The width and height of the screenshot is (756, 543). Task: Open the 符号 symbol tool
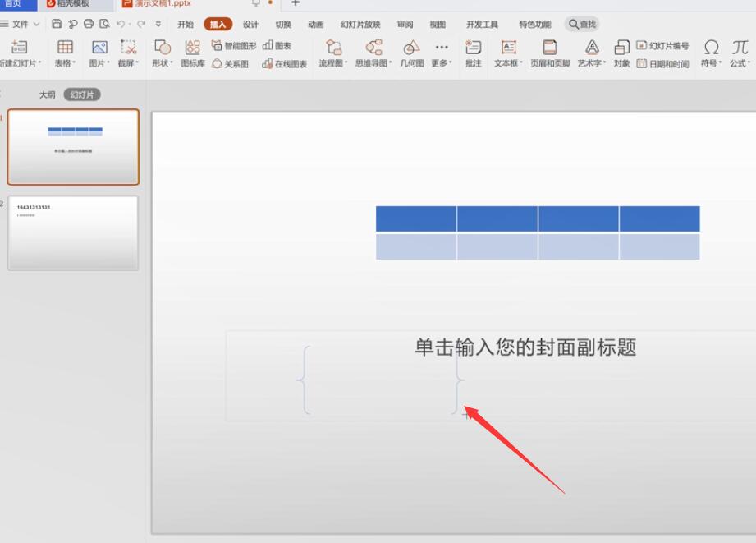711,53
